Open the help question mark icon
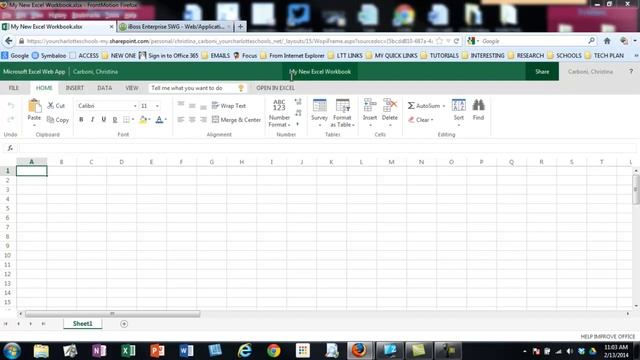640x360 pixels. [x=631, y=71]
